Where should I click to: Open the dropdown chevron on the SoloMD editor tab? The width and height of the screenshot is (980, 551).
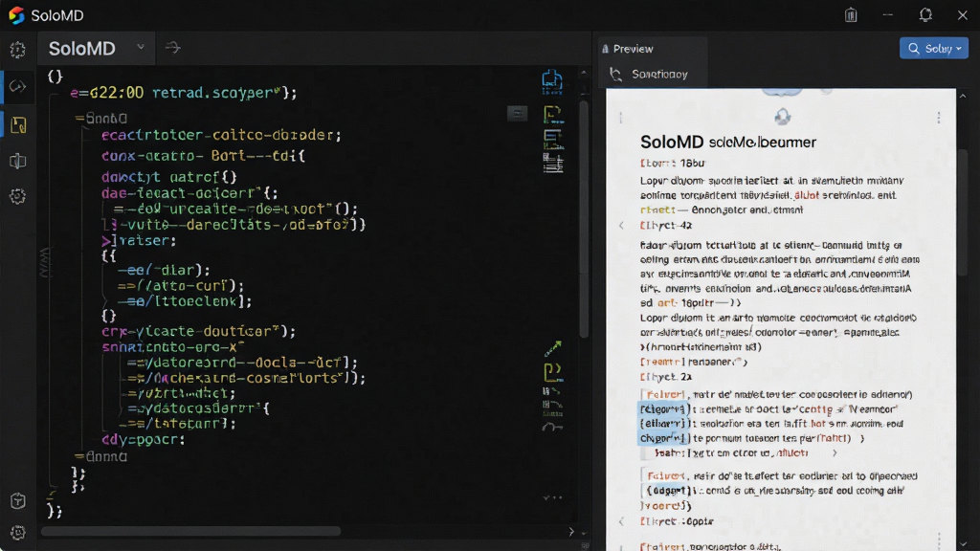click(x=141, y=47)
